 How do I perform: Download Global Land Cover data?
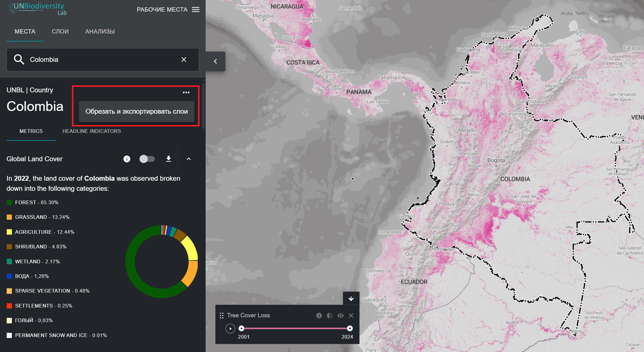coord(168,159)
